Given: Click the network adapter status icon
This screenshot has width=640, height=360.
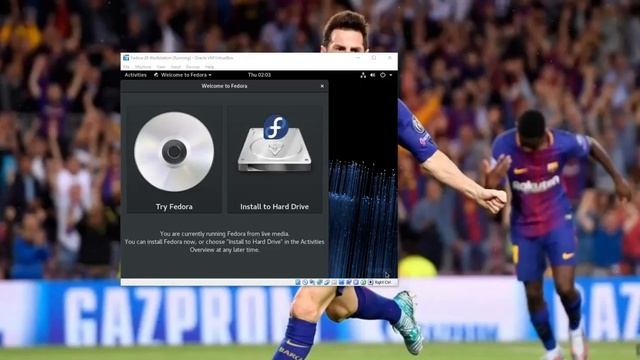Looking at the screenshot, I should click(x=319, y=282).
